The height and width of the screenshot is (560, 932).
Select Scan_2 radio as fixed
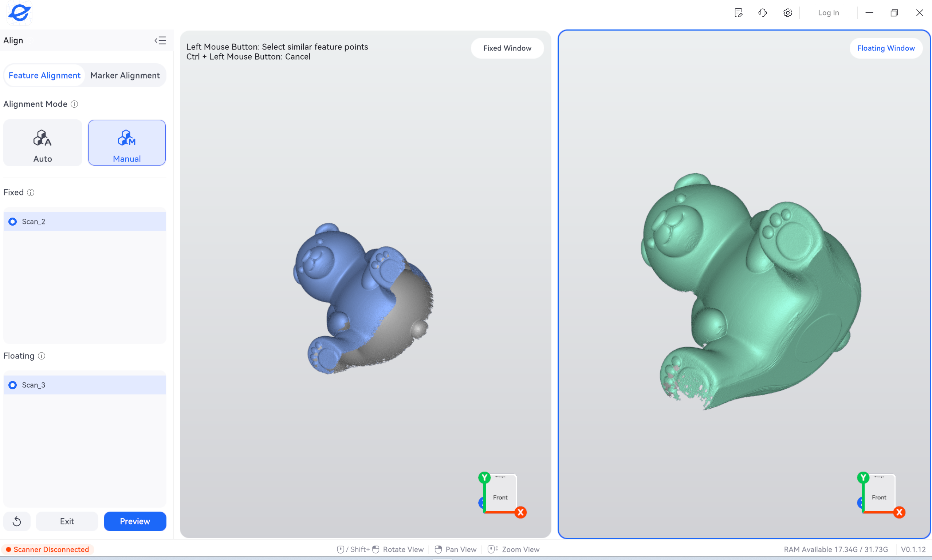point(12,222)
